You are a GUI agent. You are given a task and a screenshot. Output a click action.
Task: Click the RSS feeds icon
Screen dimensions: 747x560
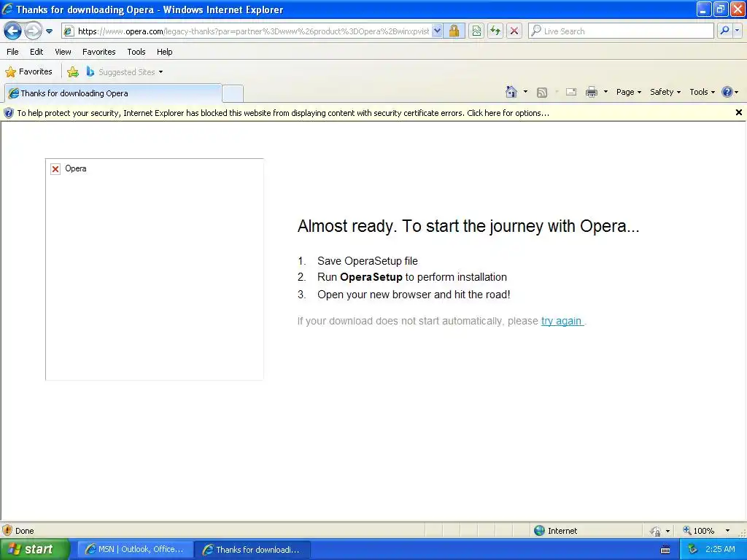tap(542, 93)
